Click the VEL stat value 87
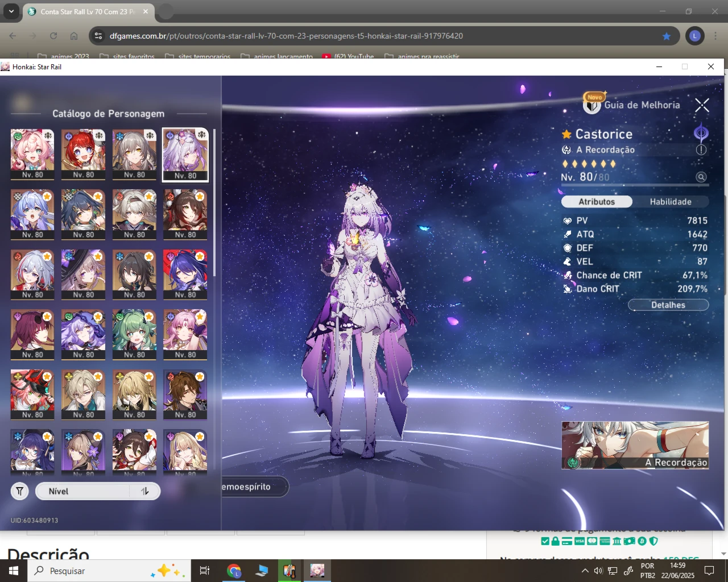This screenshot has width=728, height=582. tap(702, 261)
